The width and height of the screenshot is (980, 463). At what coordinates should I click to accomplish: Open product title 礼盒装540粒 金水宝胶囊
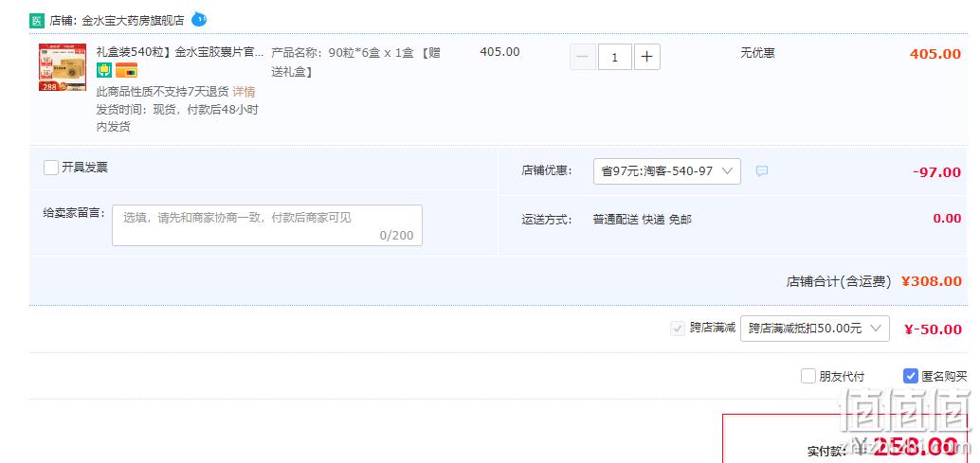coord(180,52)
